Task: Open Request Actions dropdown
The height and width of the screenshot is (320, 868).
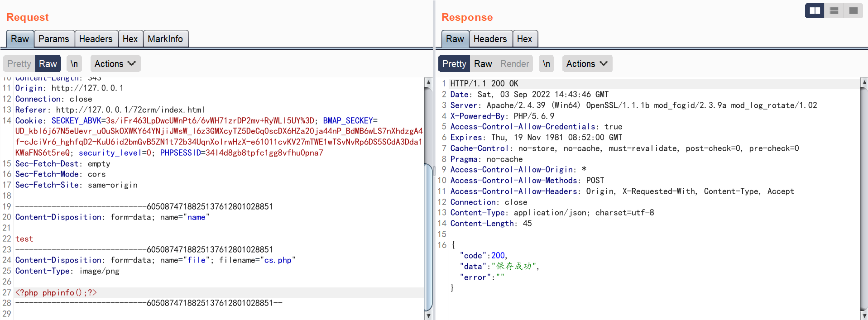Action: pyautogui.click(x=115, y=64)
